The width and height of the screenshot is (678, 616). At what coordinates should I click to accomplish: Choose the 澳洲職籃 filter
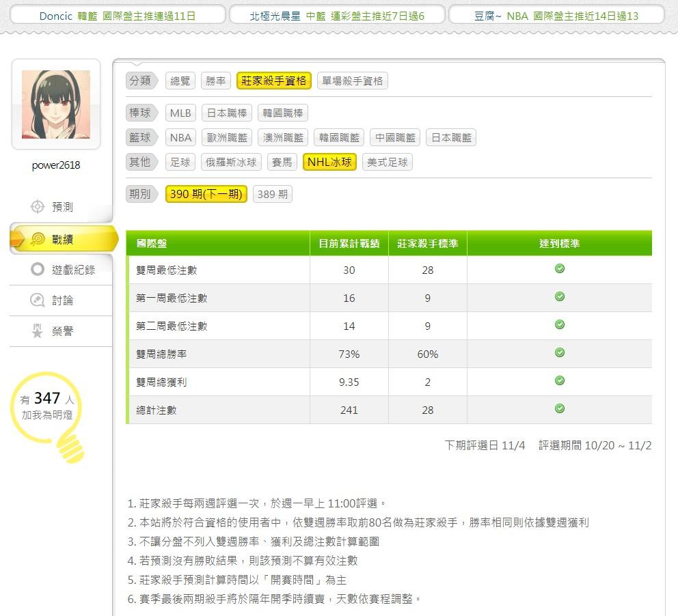pos(283,138)
